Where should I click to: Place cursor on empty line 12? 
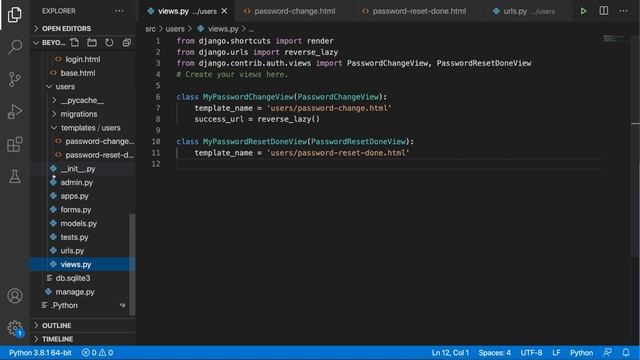tap(388, 164)
